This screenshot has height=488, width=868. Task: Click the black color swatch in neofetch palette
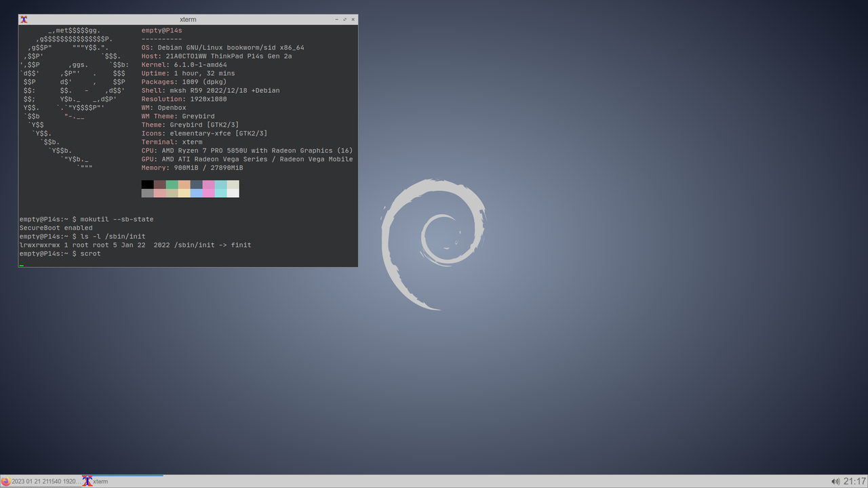click(148, 184)
